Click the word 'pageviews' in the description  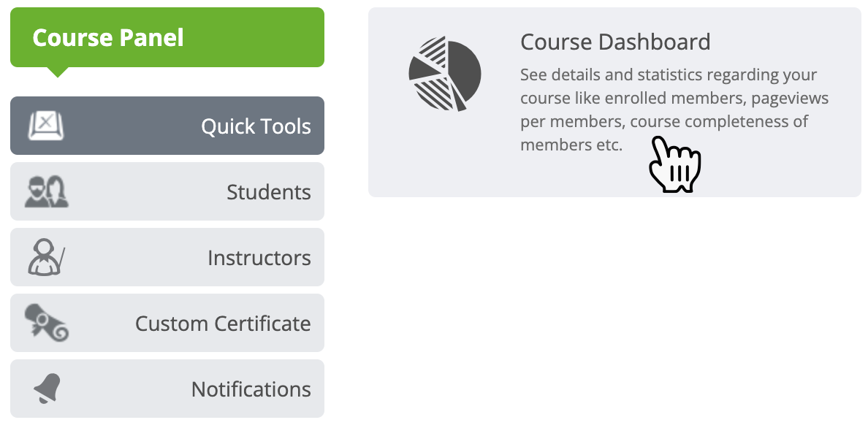(791, 98)
